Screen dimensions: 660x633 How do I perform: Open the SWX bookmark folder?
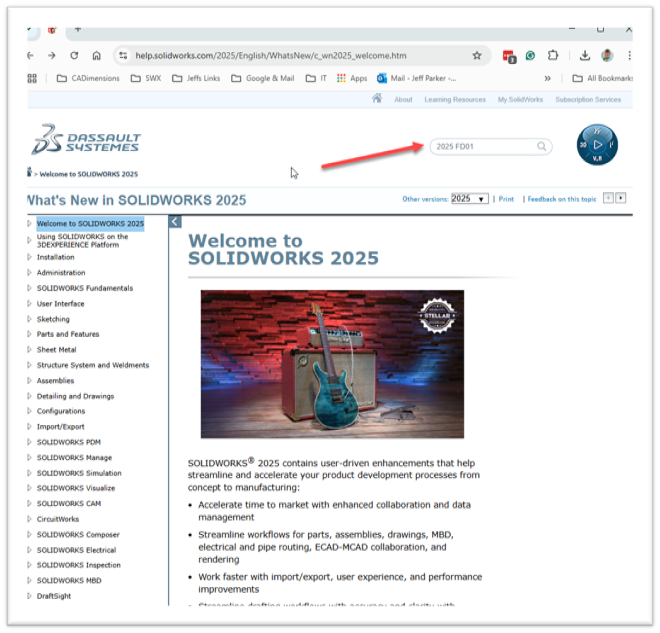(x=146, y=78)
